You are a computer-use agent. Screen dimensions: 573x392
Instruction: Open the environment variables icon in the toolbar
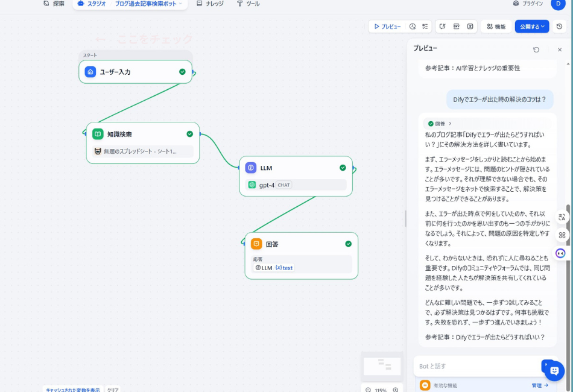455,26
